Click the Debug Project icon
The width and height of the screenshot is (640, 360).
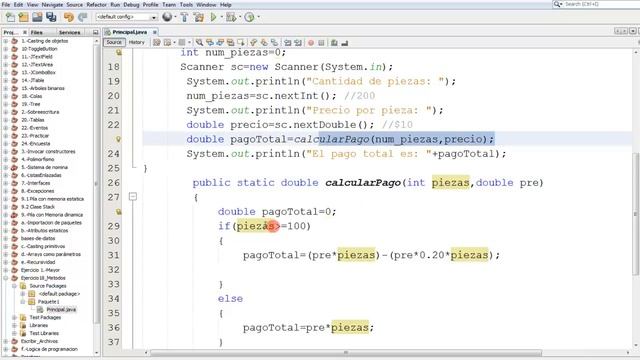click(x=231, y=17)
